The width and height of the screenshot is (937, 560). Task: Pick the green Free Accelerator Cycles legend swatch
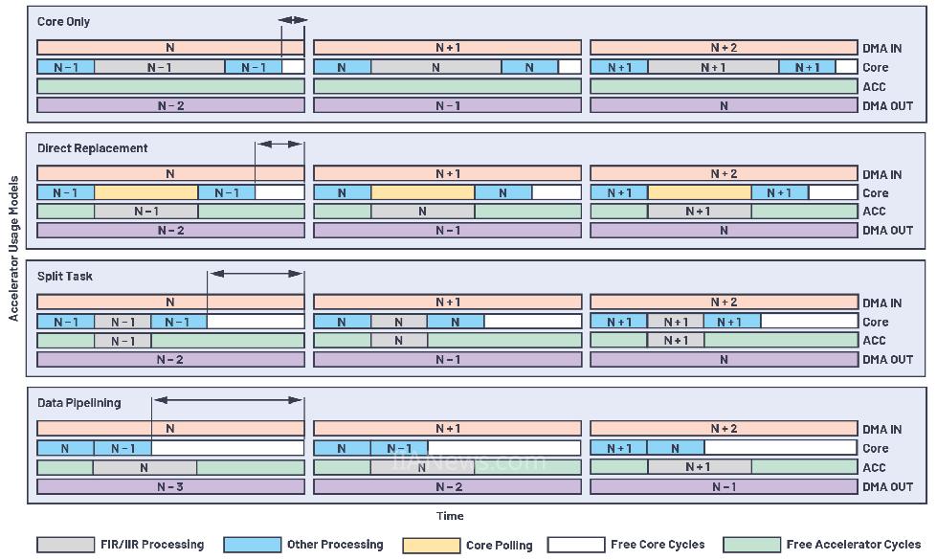click(x=751, y=545)
